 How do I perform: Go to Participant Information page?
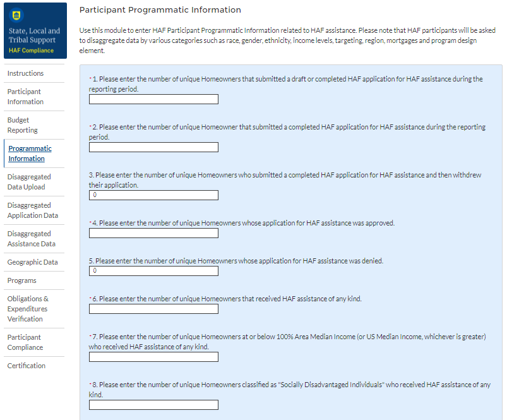coord(25,97)
